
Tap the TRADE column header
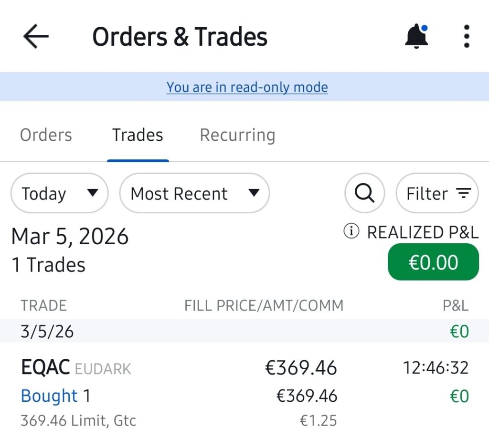pyautogui.click(x=43, y=305)
